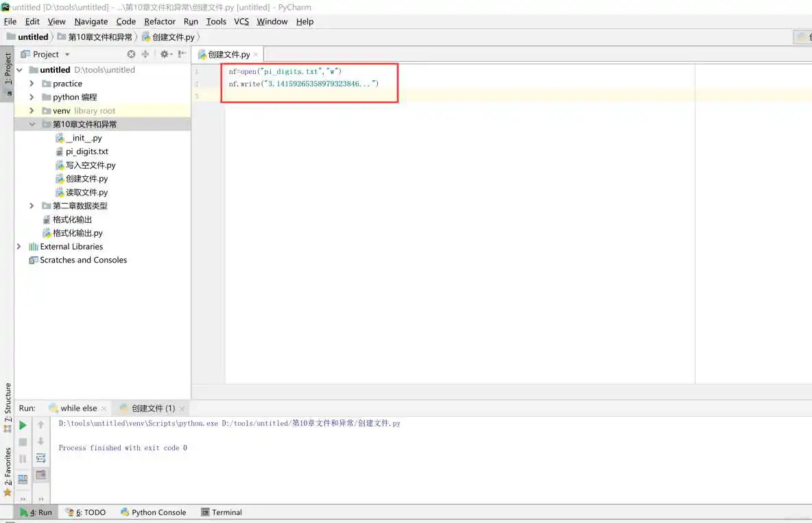Open the 6: TODO tool window
The image size is (812, 523).
pos(86,512)
